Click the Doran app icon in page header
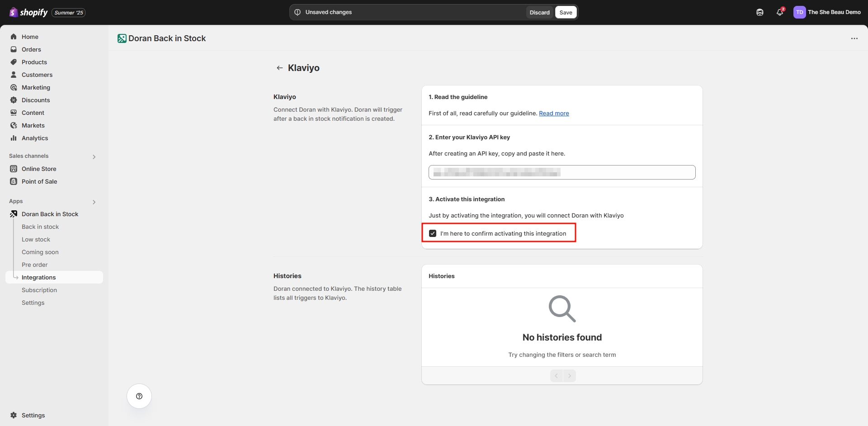Screen dimensions: 868x426 122,38
